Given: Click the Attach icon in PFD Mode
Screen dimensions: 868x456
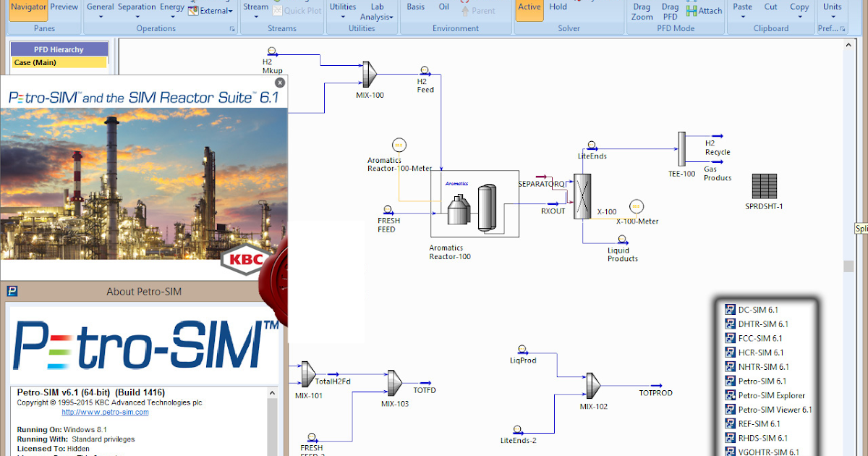Looking at the screenshot, I should [x=704, y=10].
